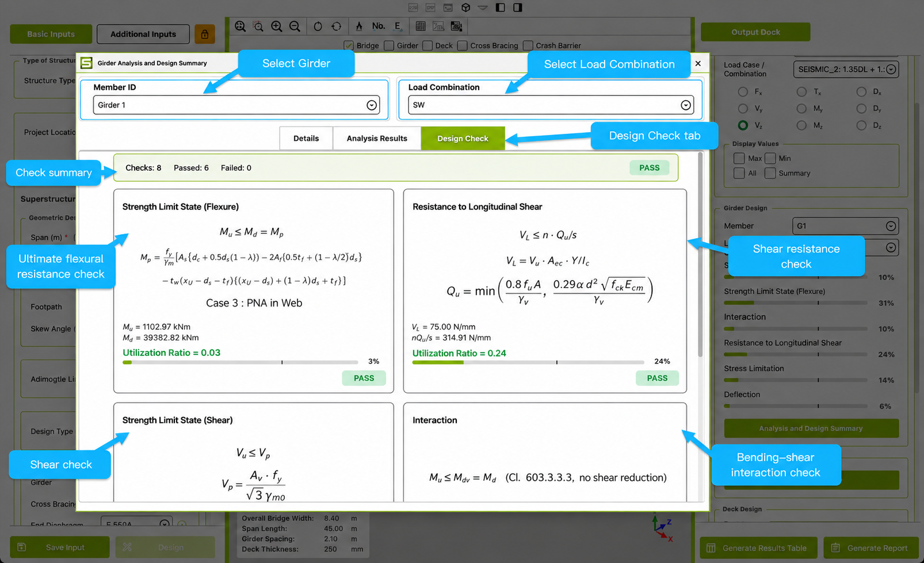Click the zoom in magnifier icon

277,26
